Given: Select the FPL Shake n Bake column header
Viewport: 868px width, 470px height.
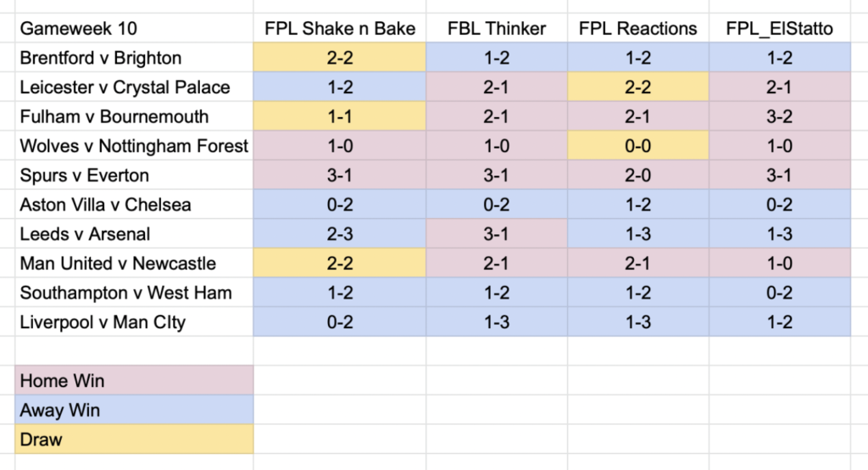Looking at the screenshot, I should click(x=339, y=28).
